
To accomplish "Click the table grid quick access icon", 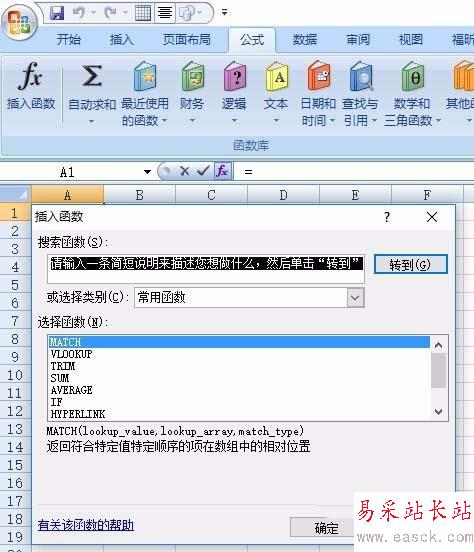I will tap(143, 13).
